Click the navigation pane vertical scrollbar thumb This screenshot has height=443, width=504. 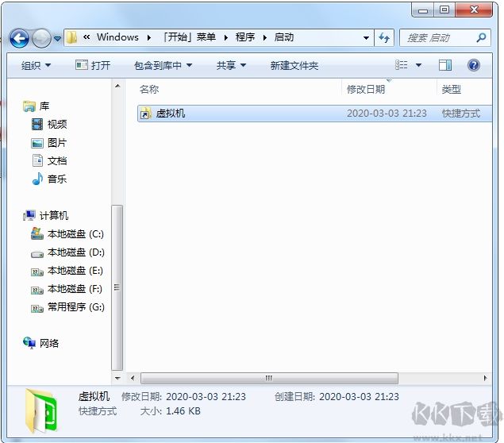(117, 287)
